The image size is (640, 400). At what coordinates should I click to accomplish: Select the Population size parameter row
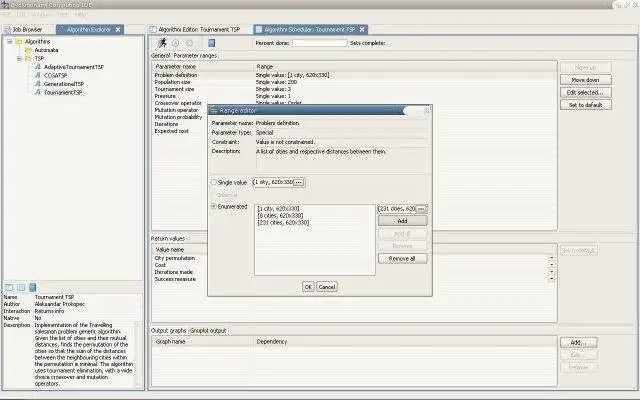(354, 82)
